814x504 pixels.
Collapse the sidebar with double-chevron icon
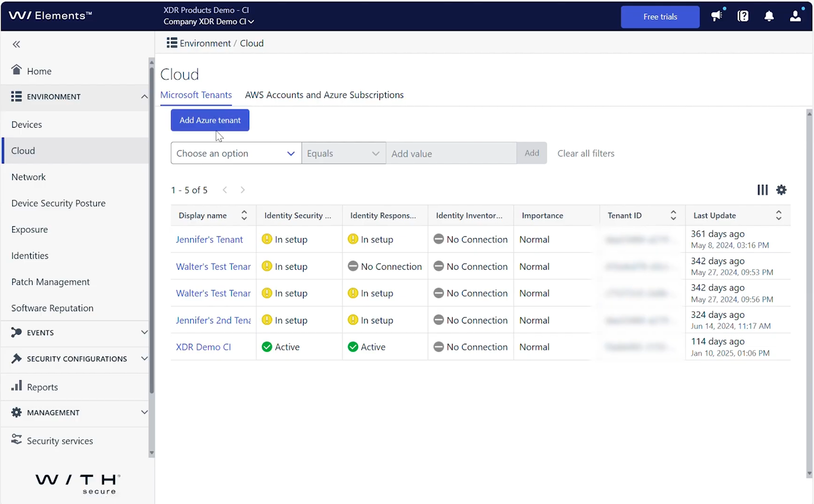(16, 44)
